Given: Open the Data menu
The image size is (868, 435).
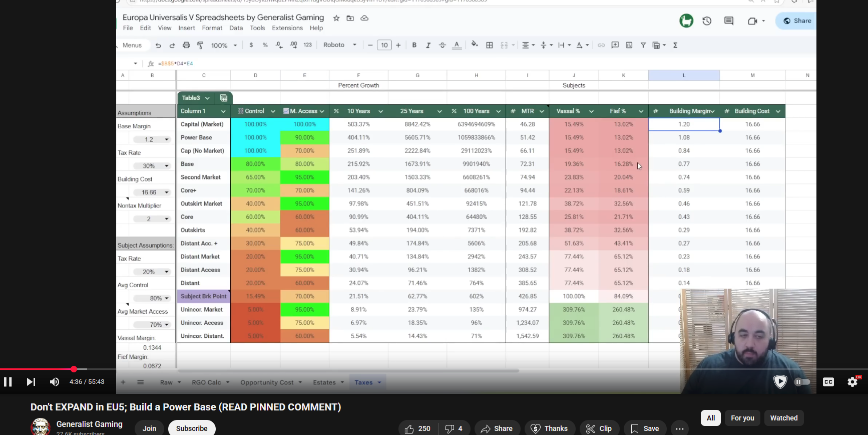Looking at the screenshot, I should [x=236, y=28].
